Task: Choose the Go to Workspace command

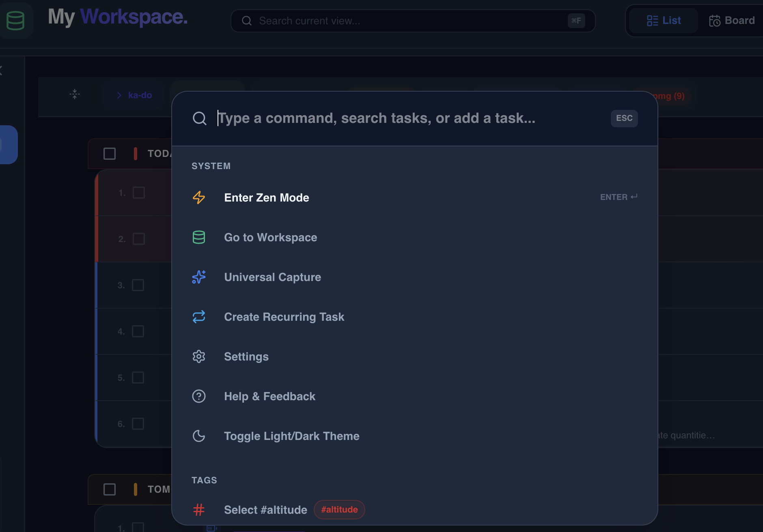Action: click(270, 237)
